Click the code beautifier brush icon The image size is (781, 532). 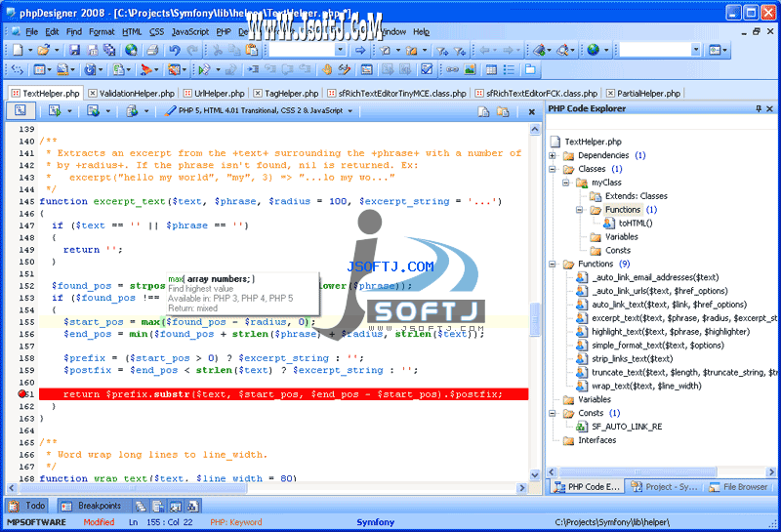tap(345, 69)
